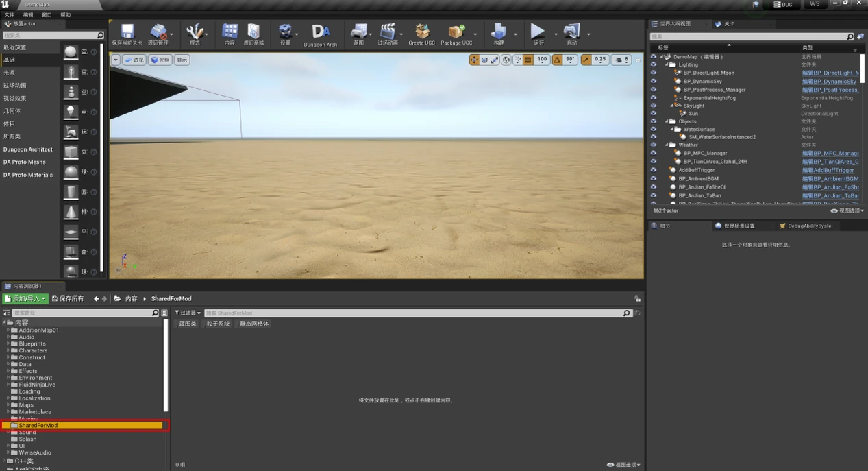
Task: Toggle grid snapping in the viewport toolbar
Action: pyautogui.click(x=528, y=60)
